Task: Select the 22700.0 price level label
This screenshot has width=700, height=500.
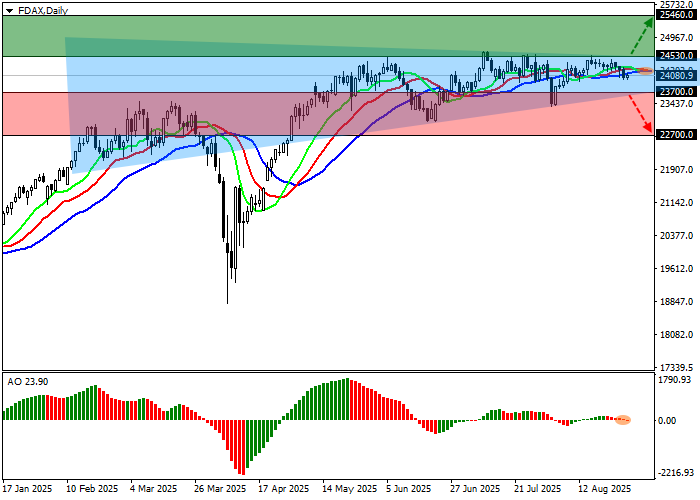Action: click(x=676, y=134)
